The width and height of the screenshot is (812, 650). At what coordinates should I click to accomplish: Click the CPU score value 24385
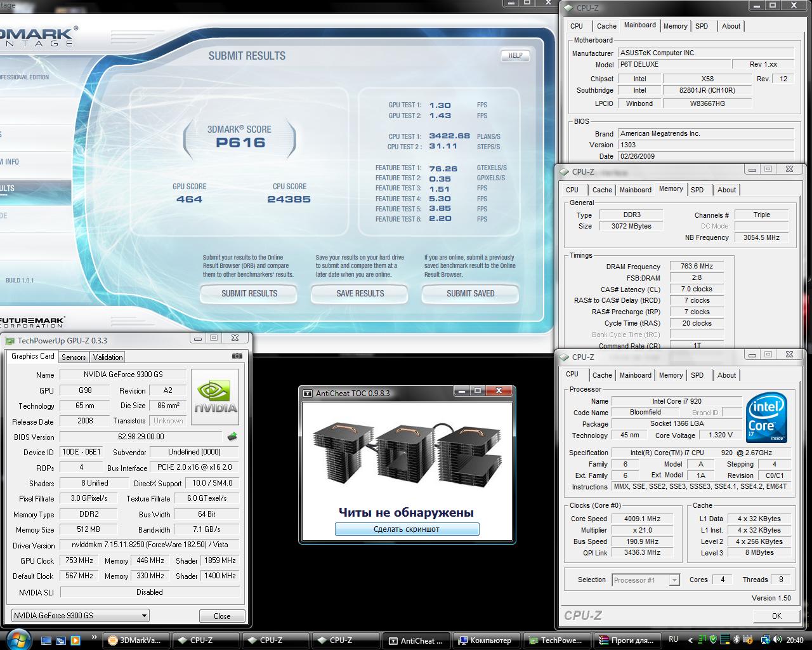289,199
